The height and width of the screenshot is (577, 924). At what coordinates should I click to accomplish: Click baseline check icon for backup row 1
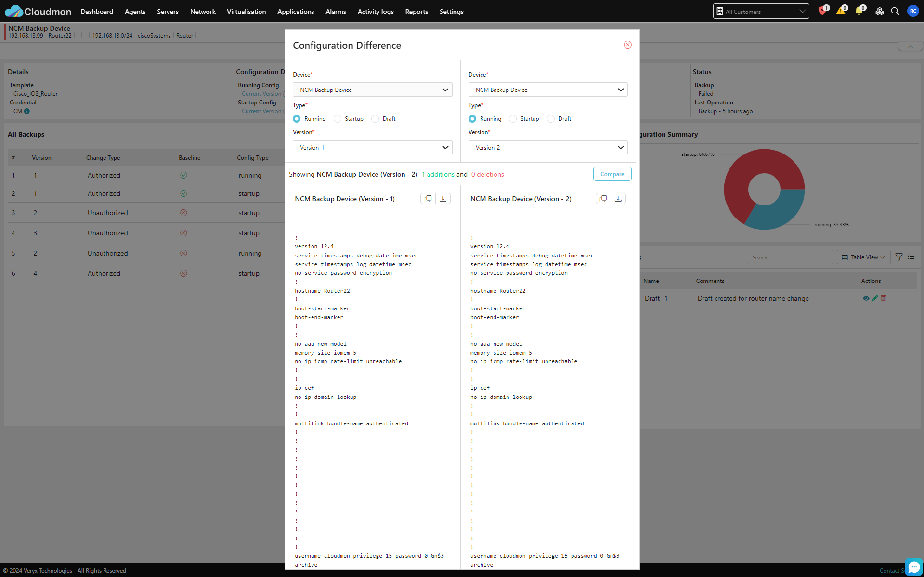(x=183, y=175)
